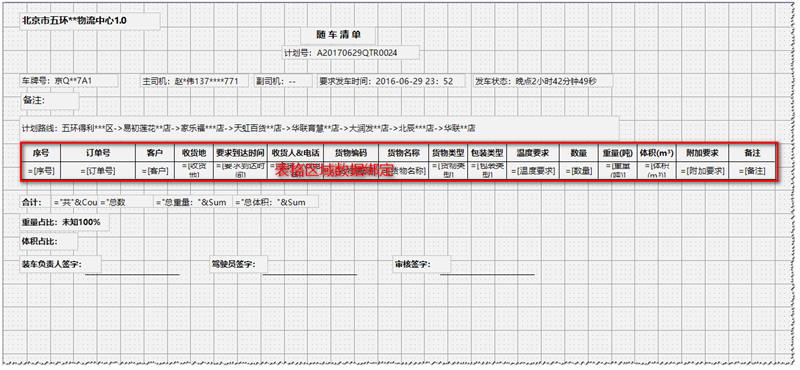Select the '="总重量:"&Sum' formula box
Viewport: 800px width, 370px height.
tap(193, 202)
